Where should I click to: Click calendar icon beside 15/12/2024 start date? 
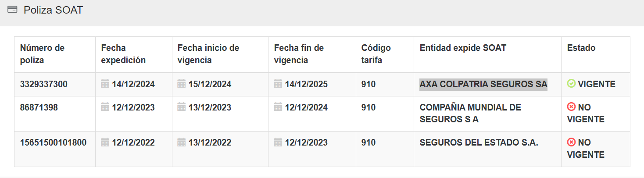pyautogui.click(x=182, y=84)
